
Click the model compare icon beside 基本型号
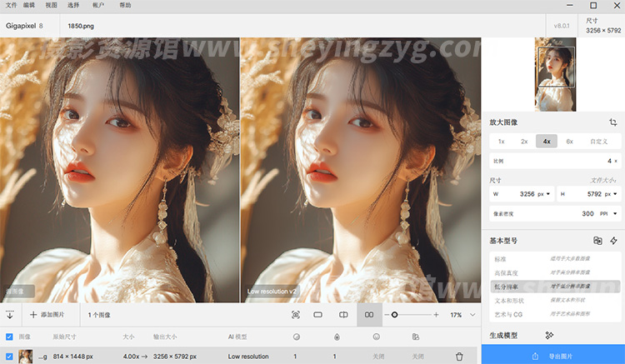[597, 241]
